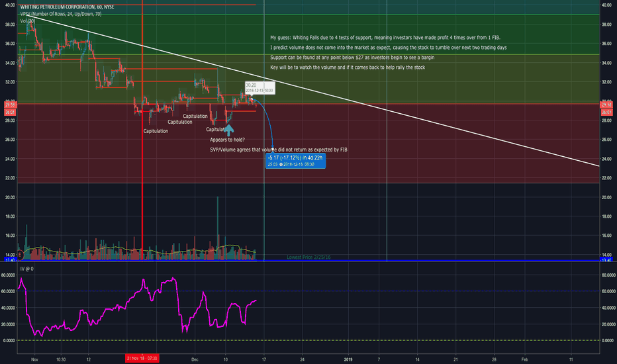Click the earnings 'E' marker icon
617x364 pixels.
(19, 255)
